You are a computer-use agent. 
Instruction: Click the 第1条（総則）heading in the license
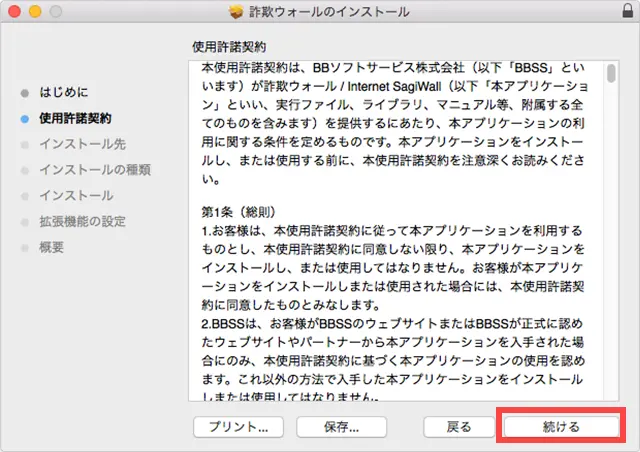click(239, 212)
